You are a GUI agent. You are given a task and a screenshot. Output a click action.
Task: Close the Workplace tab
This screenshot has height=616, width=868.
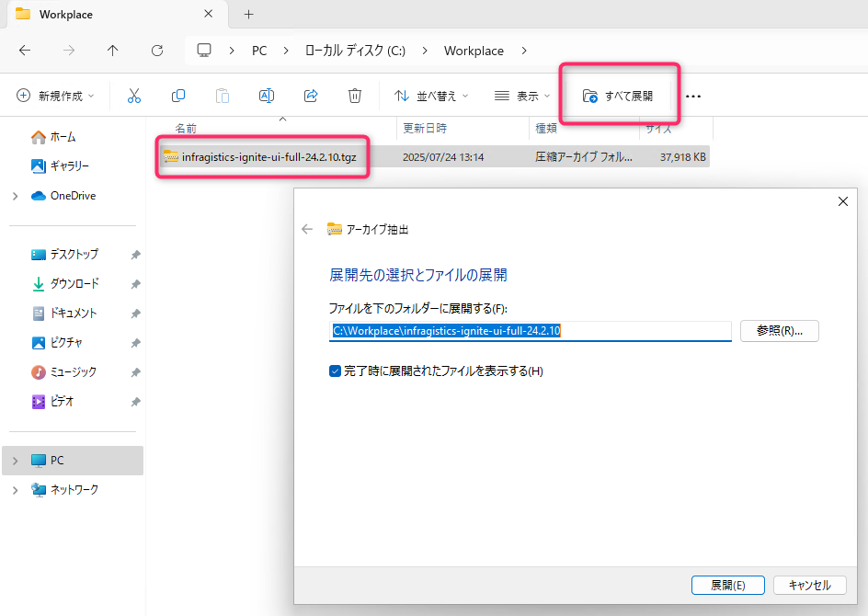click(209, 14)
